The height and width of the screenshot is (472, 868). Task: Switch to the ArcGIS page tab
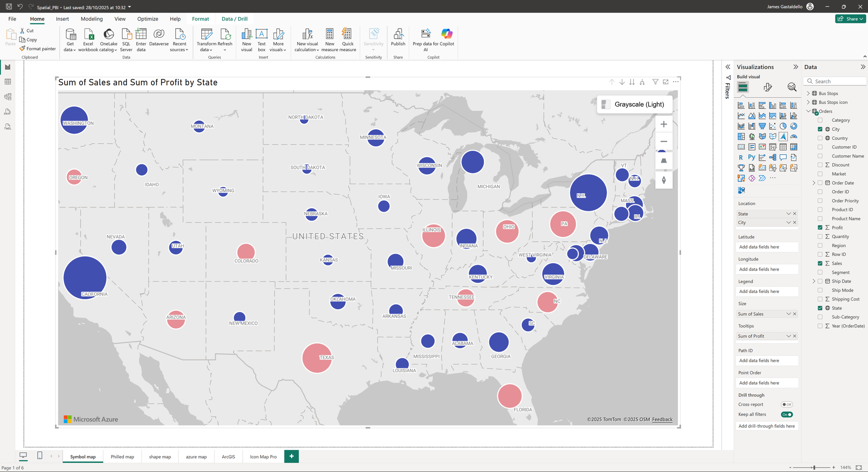pos(228,457)
